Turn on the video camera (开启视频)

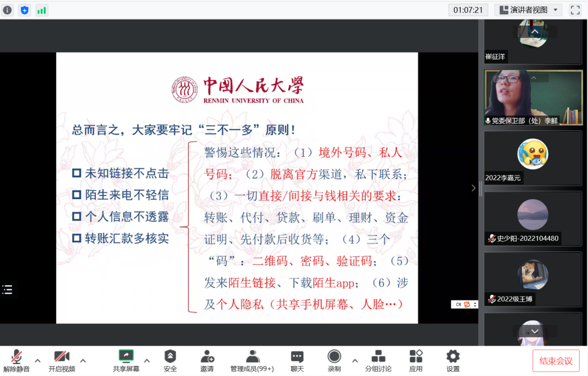point(62,361)
